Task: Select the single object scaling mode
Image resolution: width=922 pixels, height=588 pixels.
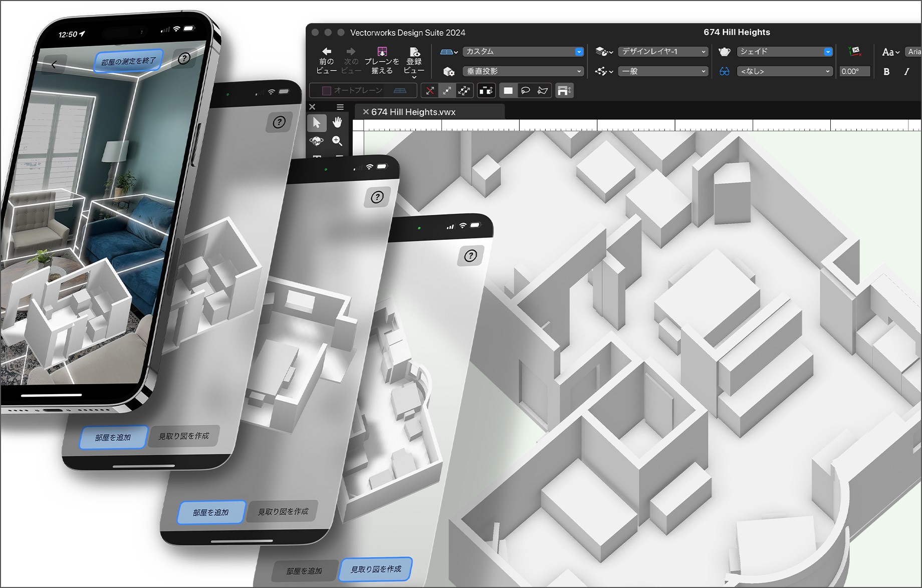Action: (x=447, y=91)
